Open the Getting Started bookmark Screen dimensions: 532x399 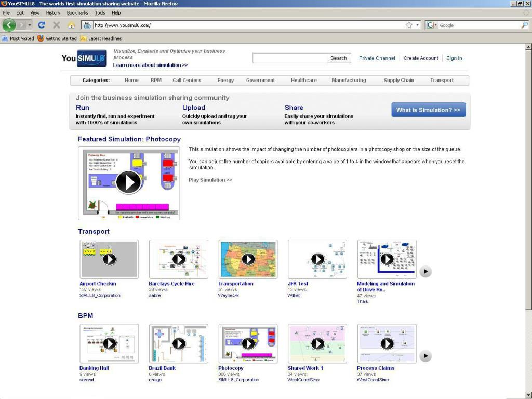57,38
